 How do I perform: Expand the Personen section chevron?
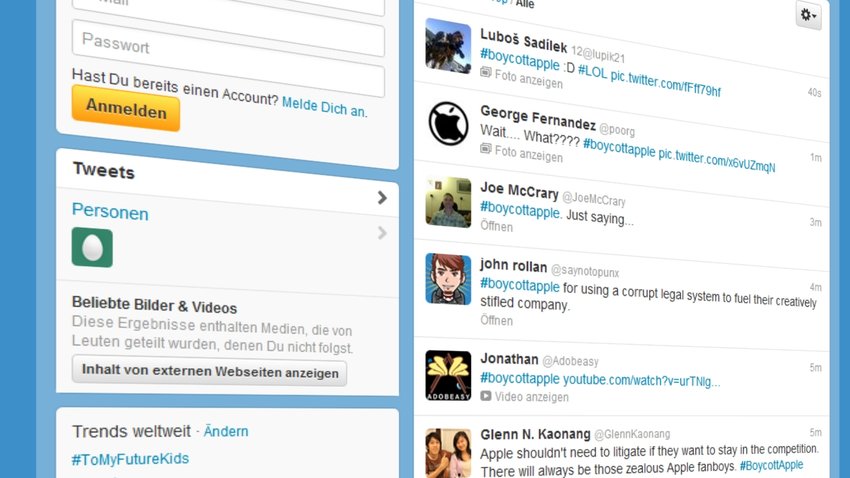point(382,233)
